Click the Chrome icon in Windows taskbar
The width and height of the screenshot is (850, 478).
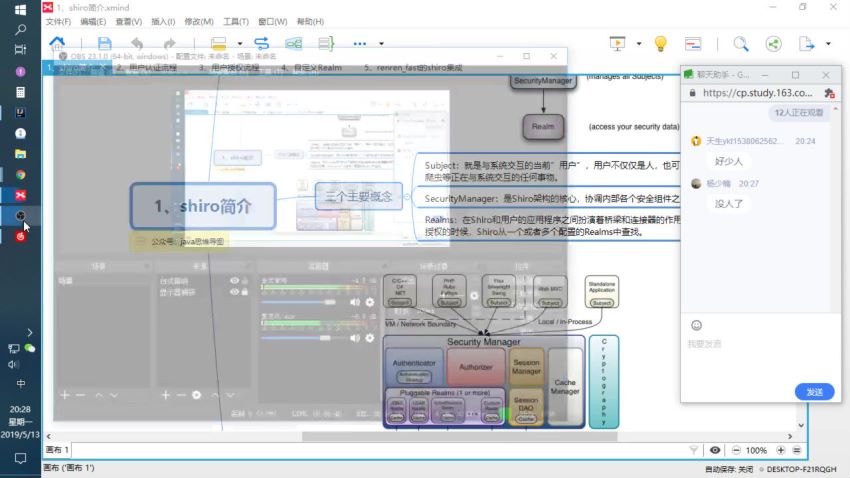pyautogui.click(x=21, y=175)
